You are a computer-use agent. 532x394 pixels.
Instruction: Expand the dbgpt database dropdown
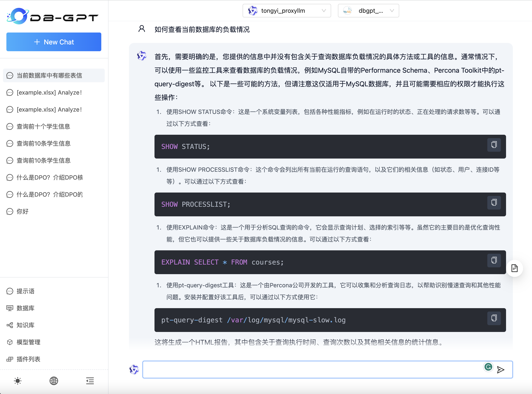(x=368, y=11)
